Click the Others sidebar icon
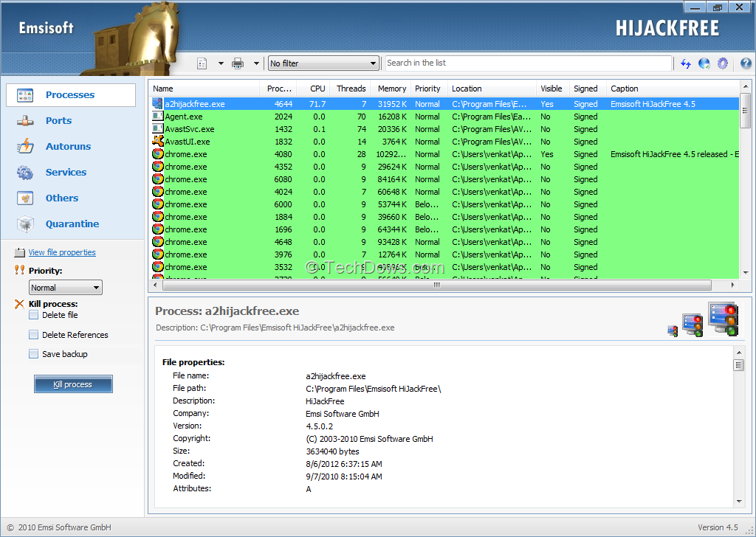The image size is (756, 537). point(25,198)
